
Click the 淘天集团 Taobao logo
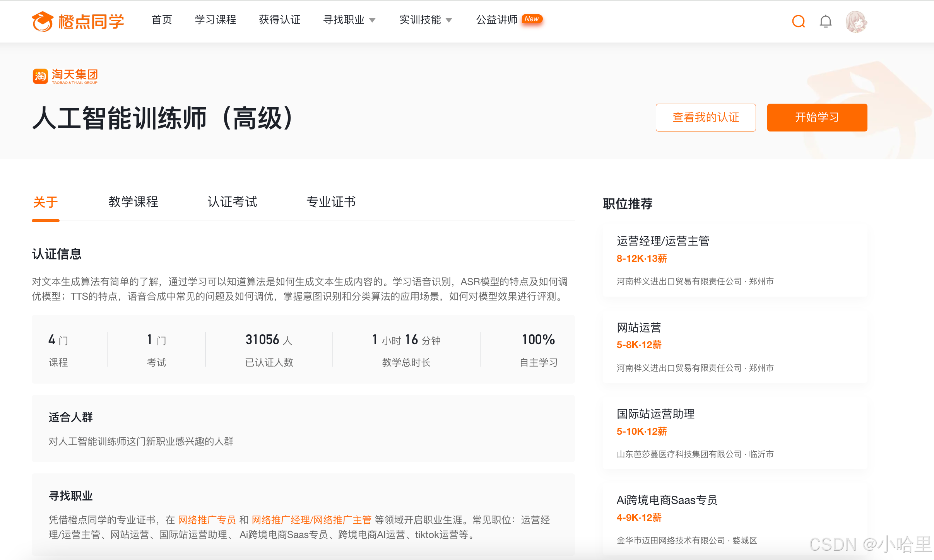click(65, 76)
